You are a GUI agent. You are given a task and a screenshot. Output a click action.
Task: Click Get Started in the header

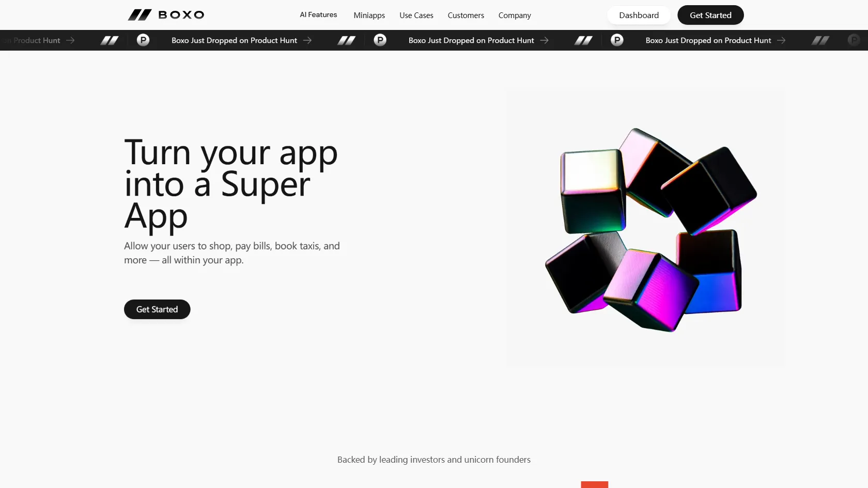(710, 15)
